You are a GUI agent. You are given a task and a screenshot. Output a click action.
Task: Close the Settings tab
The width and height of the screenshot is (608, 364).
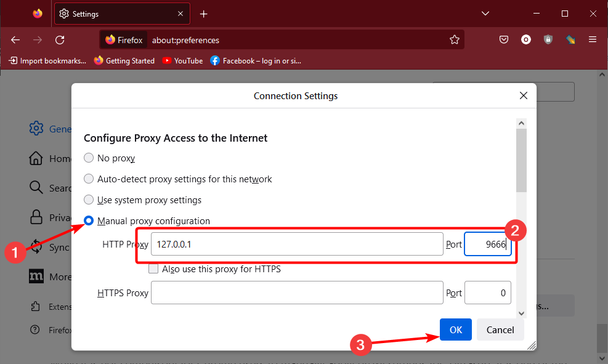[180, 14]
